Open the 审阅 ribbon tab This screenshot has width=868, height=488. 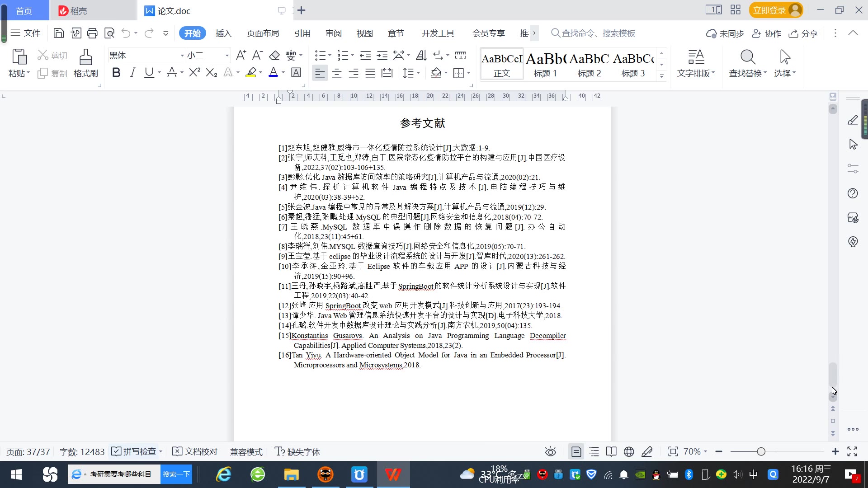click(x=334, y=33)
